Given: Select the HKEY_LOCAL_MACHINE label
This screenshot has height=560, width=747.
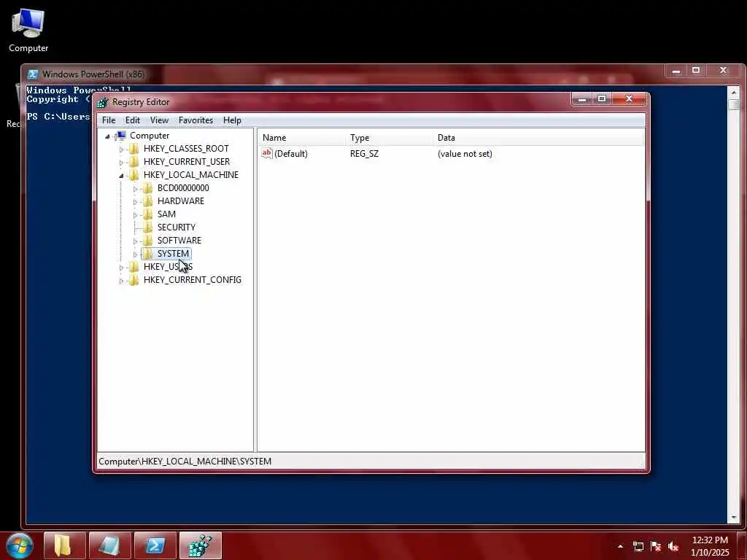Looking at the screenshot, I should click(x=191, y=175).
